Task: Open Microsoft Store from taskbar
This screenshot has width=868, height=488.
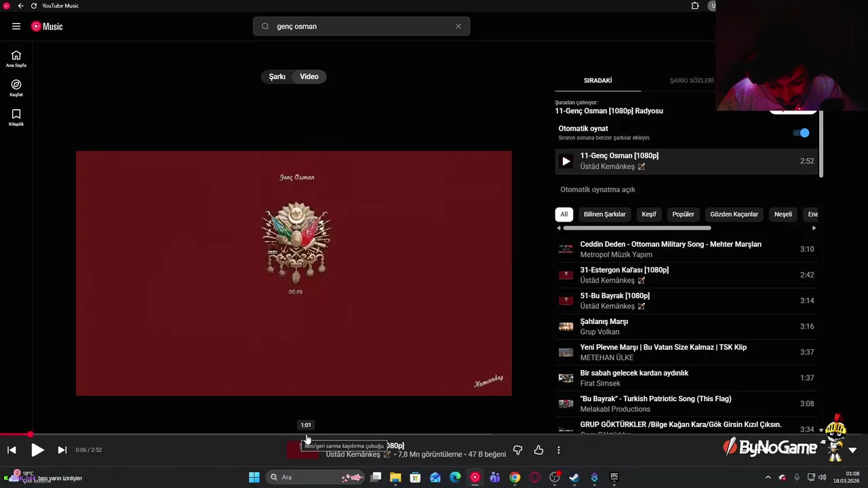Action: pyautogui.click(x=415, y=477)
